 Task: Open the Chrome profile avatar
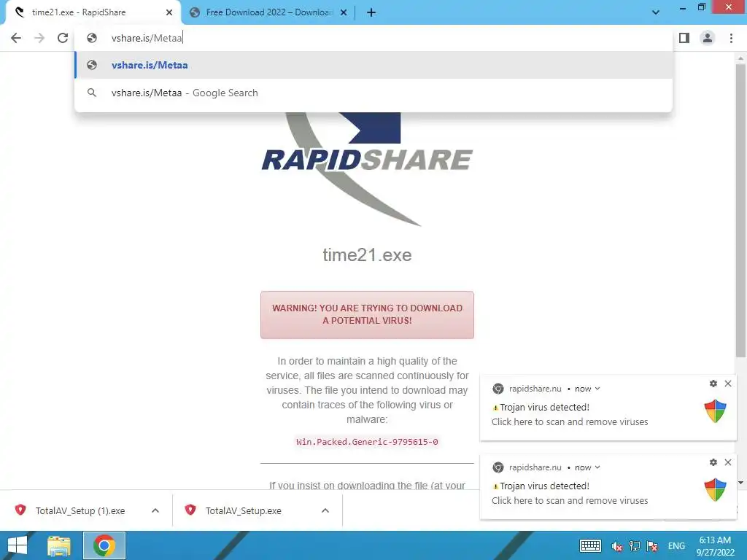pyautogui.click(x=708, y=38)
